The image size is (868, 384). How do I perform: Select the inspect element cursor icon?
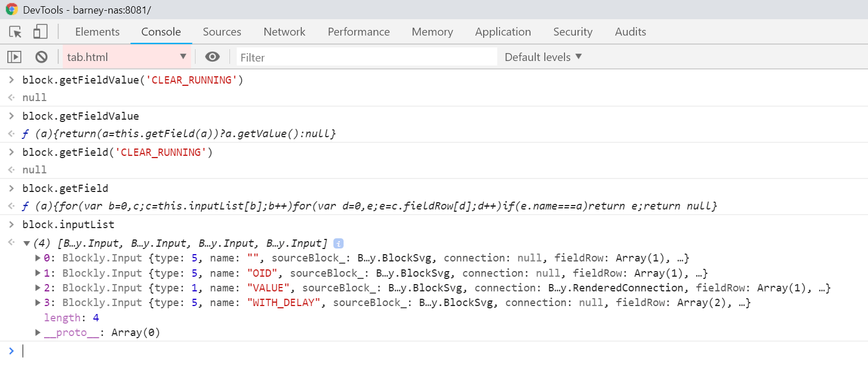pyautogui.click(x=15, y=31)
